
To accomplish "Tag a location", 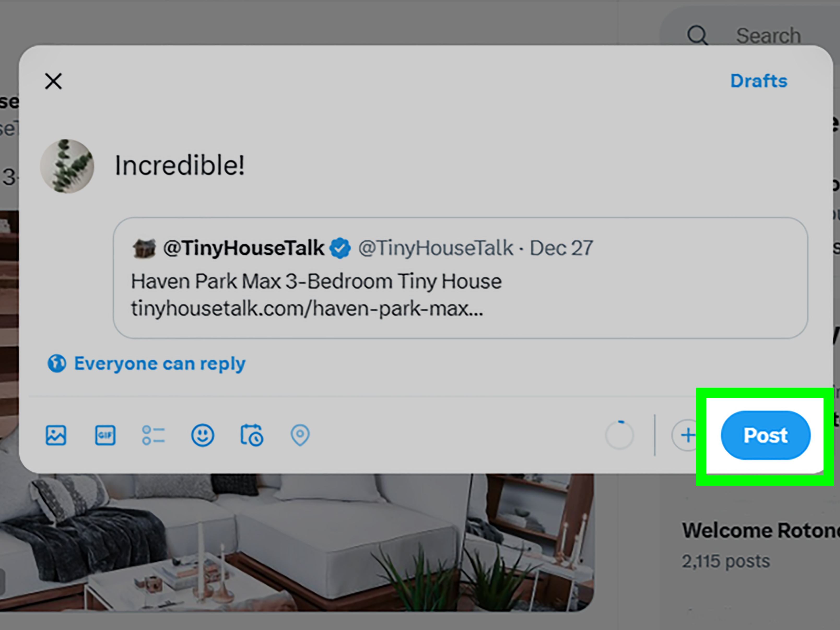I will [x=299, y=435].
